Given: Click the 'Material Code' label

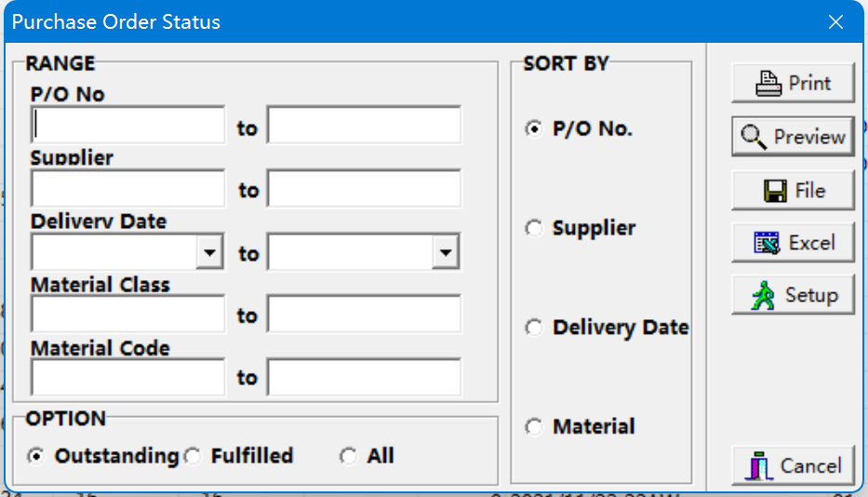Looking at the screenshot, I should click(x=100, y=348).
